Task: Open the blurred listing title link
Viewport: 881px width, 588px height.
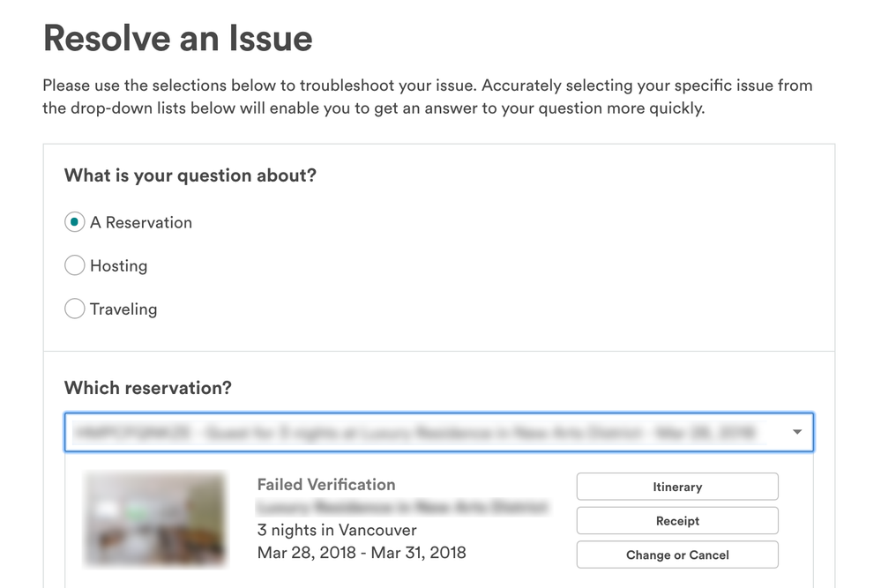Action: click(x=401, y=508)
